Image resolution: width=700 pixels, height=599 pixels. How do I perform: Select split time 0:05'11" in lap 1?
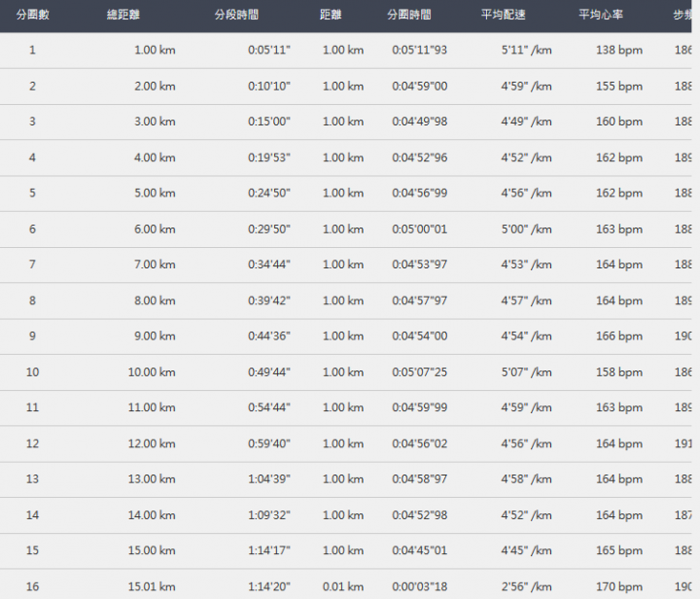pos(269,50)
